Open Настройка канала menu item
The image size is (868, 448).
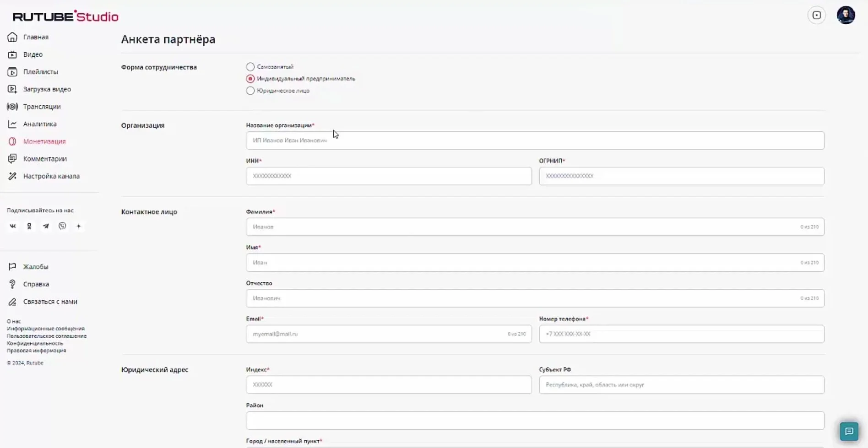pos(51,176)
